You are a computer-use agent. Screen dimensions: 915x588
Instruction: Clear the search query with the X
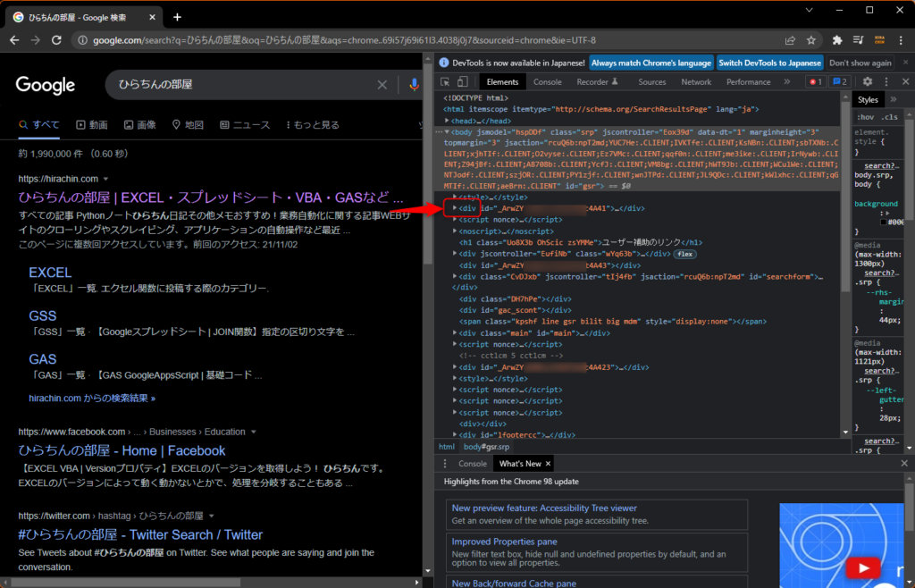coord(382,85)
